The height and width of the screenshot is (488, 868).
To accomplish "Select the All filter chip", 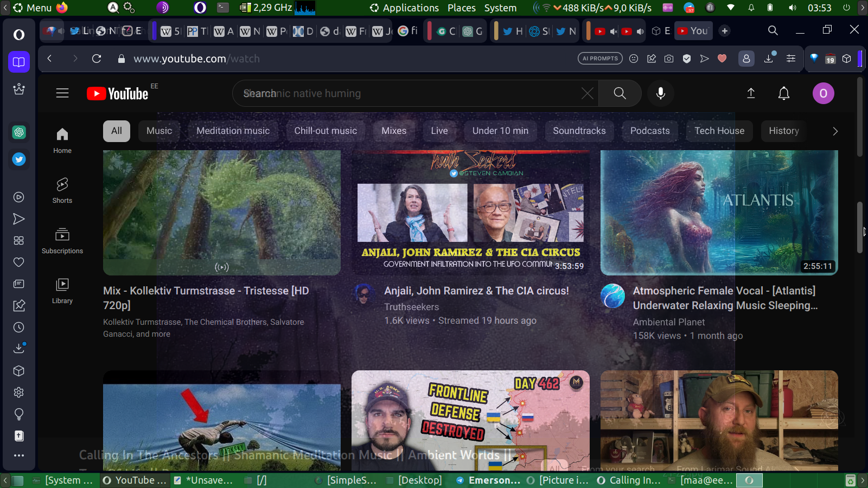I will [x=117, y=131].
